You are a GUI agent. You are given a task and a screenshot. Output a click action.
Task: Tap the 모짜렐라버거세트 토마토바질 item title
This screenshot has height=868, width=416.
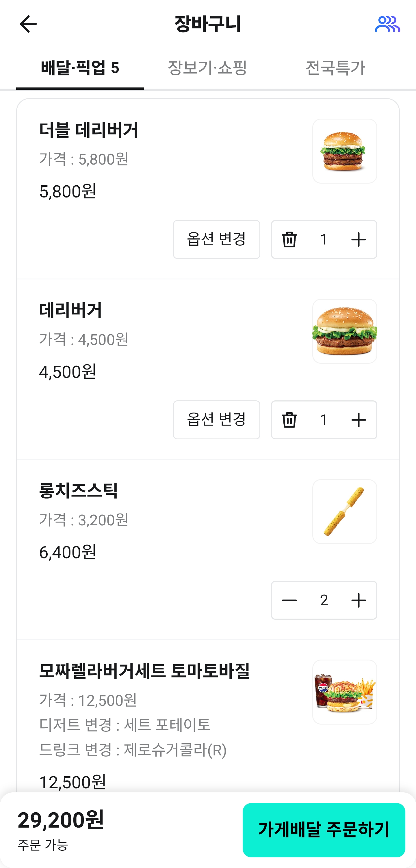[x=144, y=671]
